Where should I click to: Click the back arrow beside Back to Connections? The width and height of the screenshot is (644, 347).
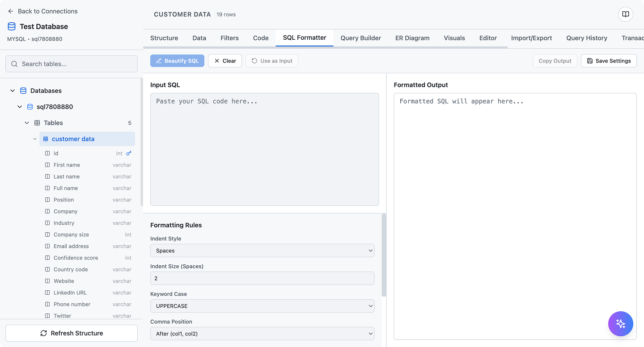(x=10, y=11)
